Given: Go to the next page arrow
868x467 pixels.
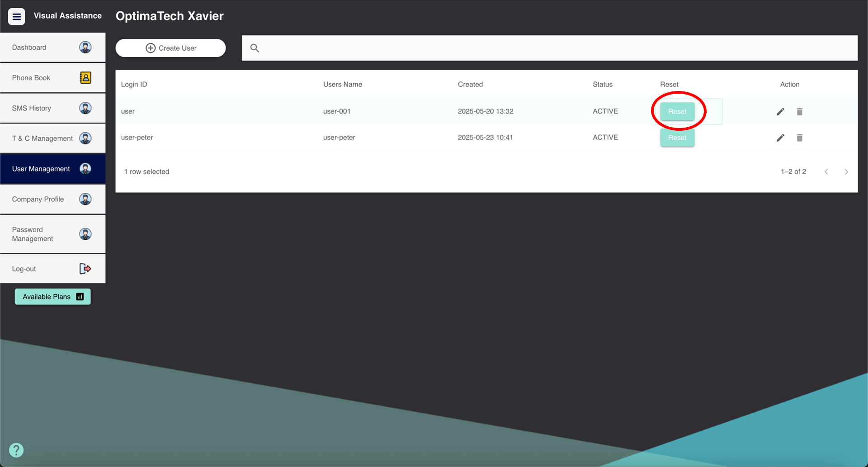Looking at the screenshot, I should 846,172.
